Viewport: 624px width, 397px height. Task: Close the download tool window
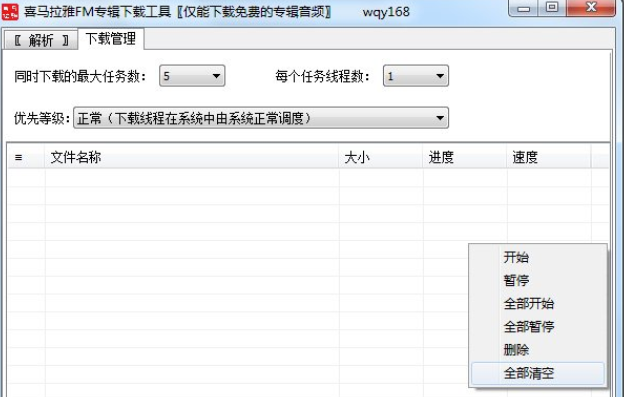tap(591, 8)
